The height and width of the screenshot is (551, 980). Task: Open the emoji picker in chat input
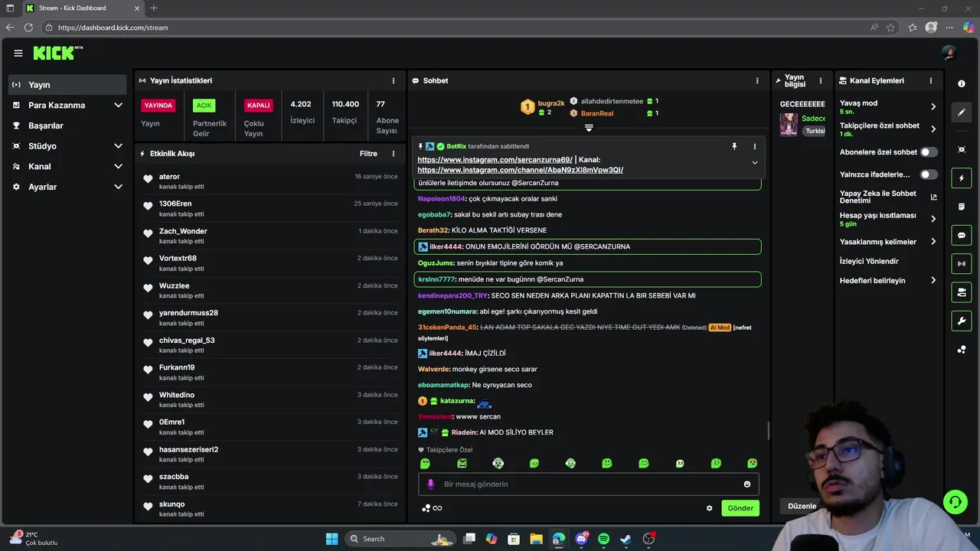tap(747, 484)
